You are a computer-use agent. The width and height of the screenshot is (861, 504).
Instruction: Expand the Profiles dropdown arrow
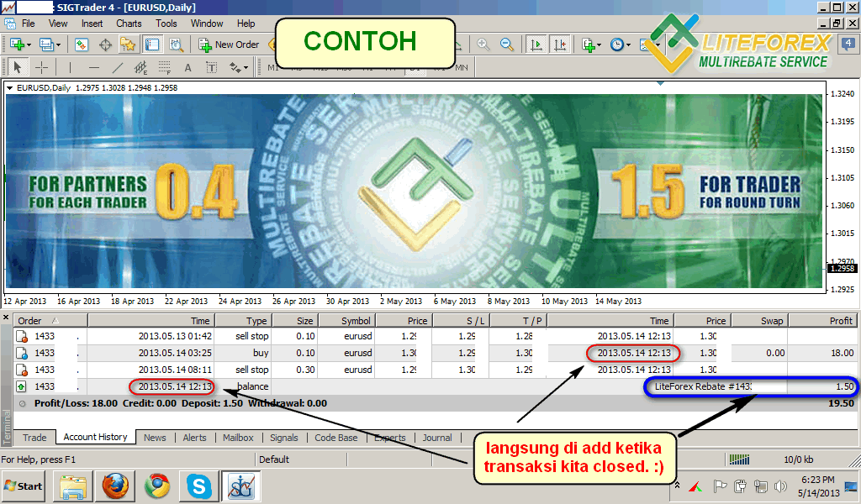58,45
